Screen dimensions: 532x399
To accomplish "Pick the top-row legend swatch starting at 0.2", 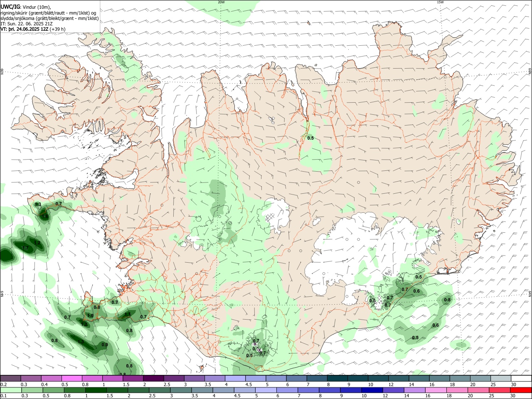I will (x=10, y=379).
